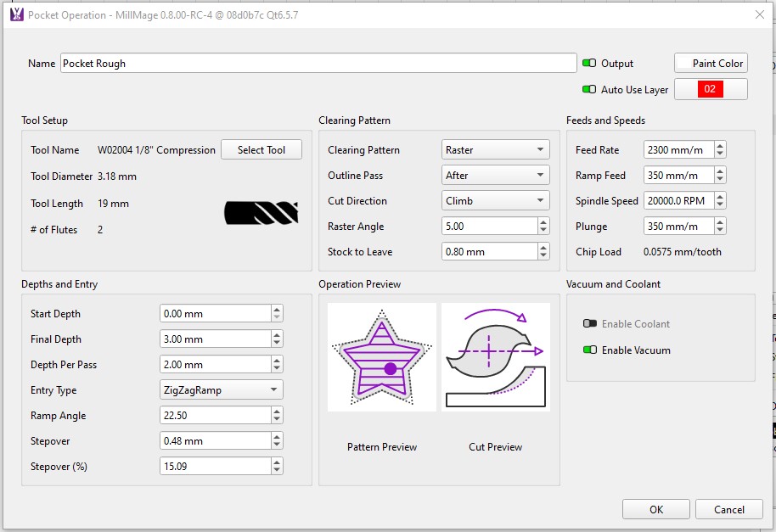The height and width of the screenshot is (532, 776).
Task: Click the Paint Color button
Action: [x=711, y=64]
